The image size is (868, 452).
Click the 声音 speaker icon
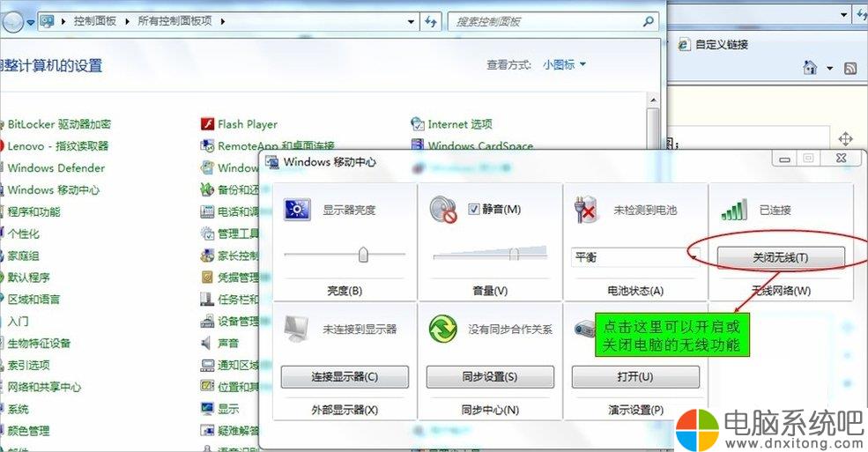(x=207, y=343)
